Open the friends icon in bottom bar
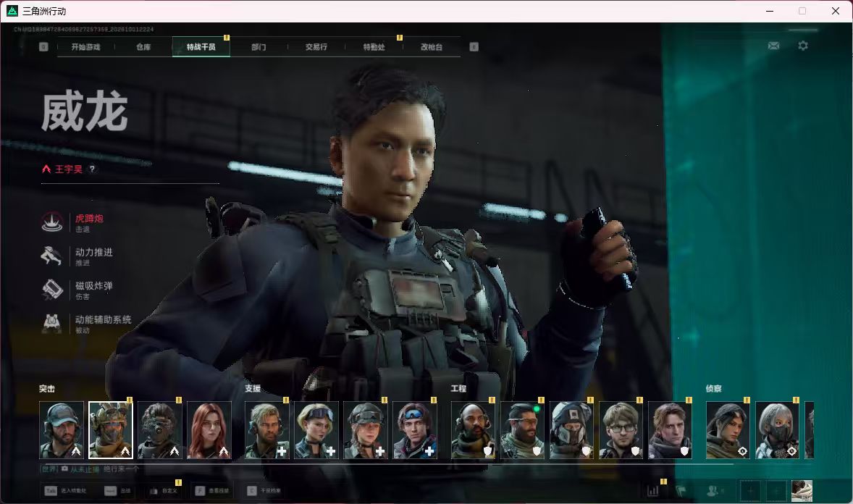 (714, 491)
